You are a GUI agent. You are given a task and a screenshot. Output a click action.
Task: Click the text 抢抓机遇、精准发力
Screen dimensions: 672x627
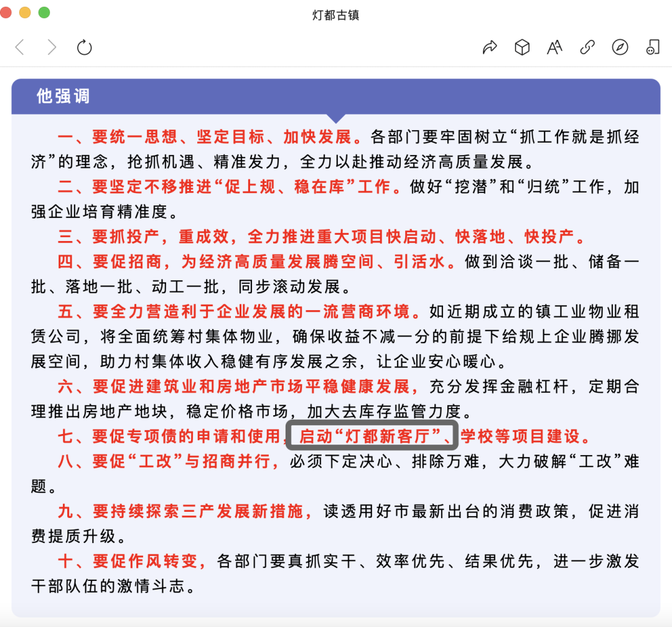(204, 162)
